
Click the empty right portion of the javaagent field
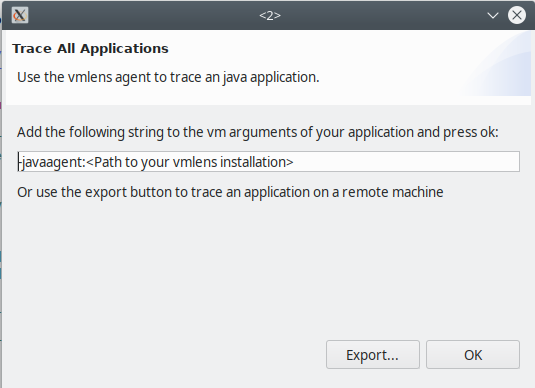(x=406, y=161)
